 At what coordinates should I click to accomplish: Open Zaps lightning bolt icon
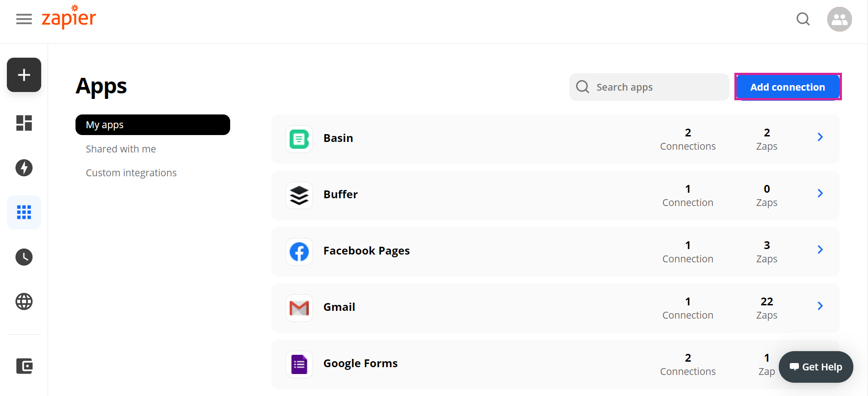click(24, 168)
